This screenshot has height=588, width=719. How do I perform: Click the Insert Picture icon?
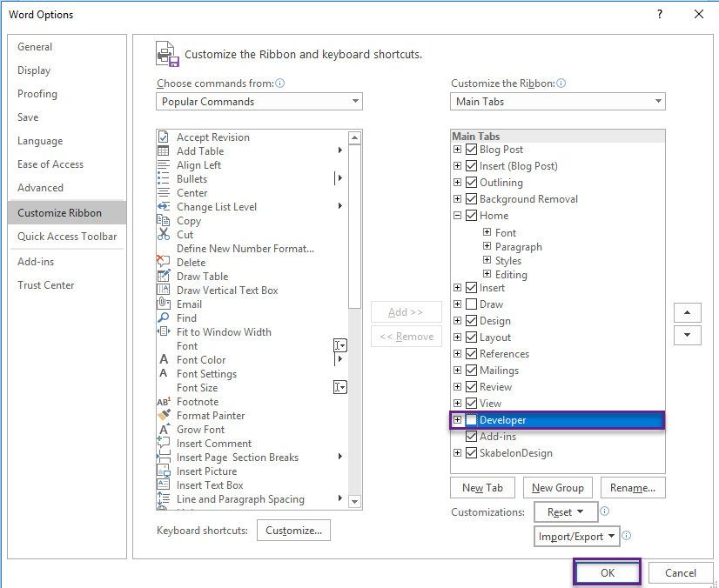164,471
